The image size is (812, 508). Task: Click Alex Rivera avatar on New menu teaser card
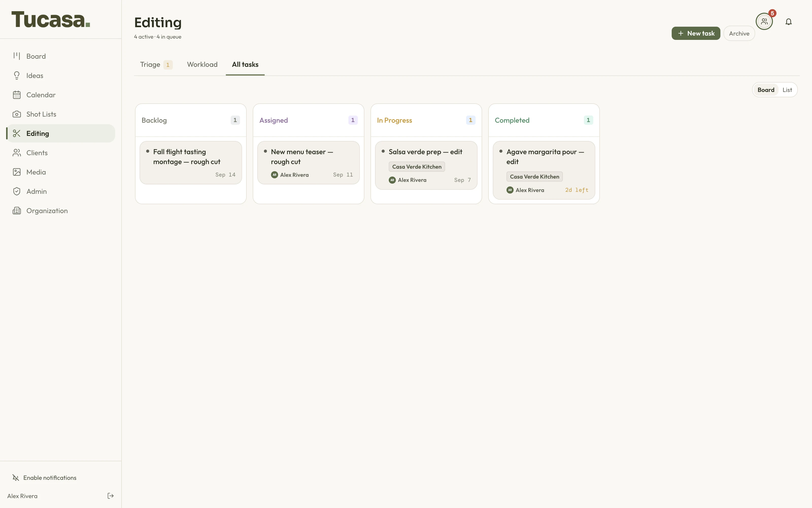275,175
